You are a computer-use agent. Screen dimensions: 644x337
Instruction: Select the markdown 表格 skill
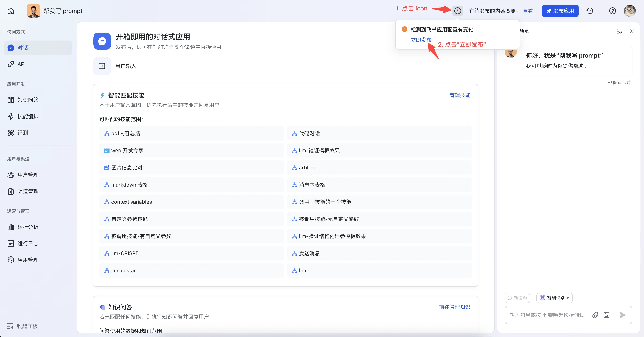pyautogui.click(x=192, y=185)
